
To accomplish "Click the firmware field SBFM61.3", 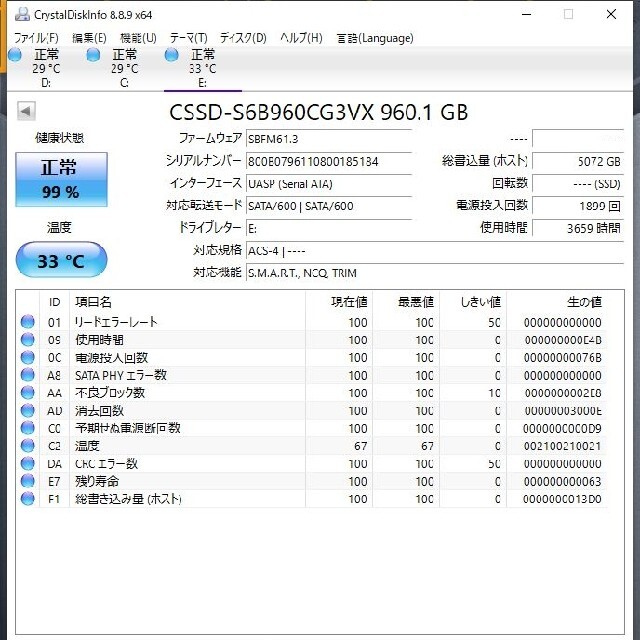I will (x=329, y=139).
